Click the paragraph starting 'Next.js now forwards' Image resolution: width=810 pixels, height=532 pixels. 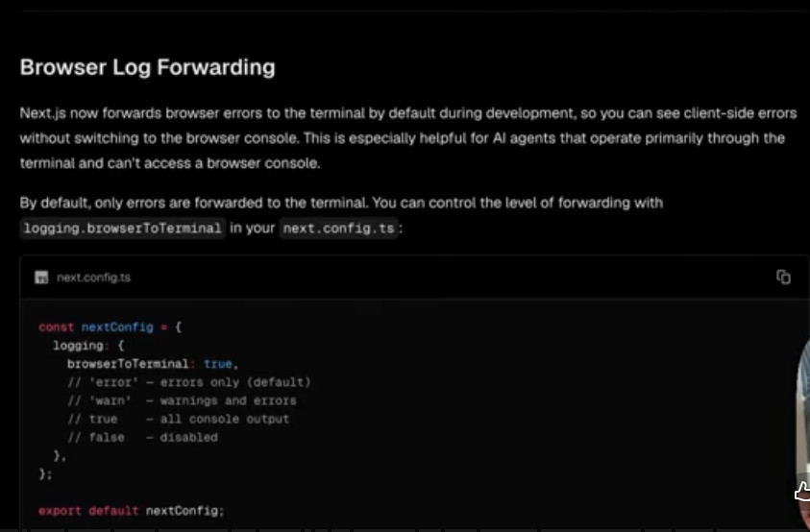click(x=408, y=138)
